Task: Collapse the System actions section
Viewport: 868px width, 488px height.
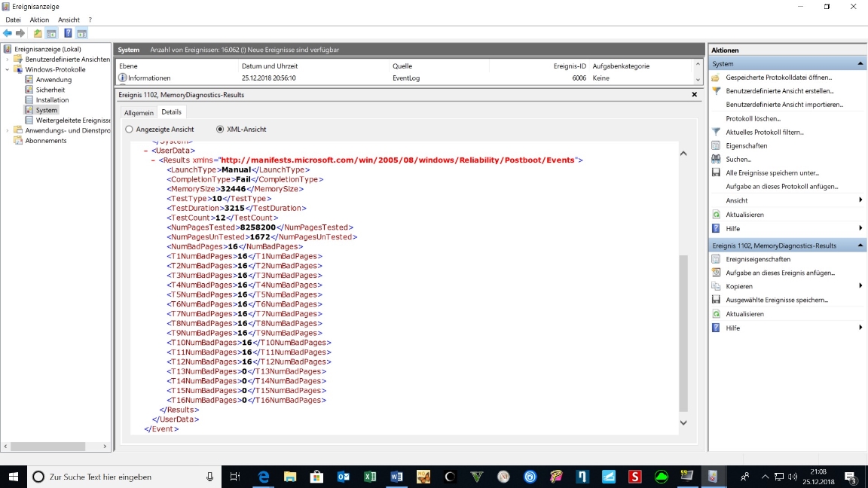Action: coord(860,63)
